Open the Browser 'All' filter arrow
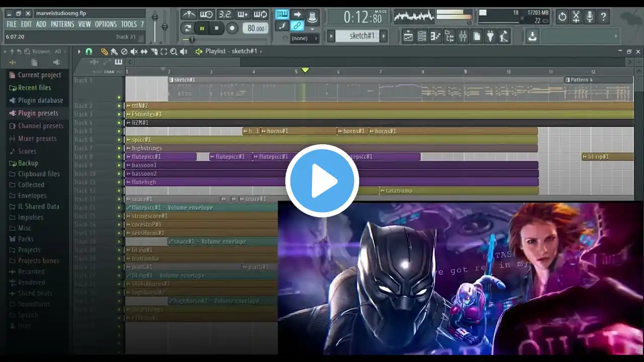The width and height of the screenshot is (644, 362). coord(65,51)
